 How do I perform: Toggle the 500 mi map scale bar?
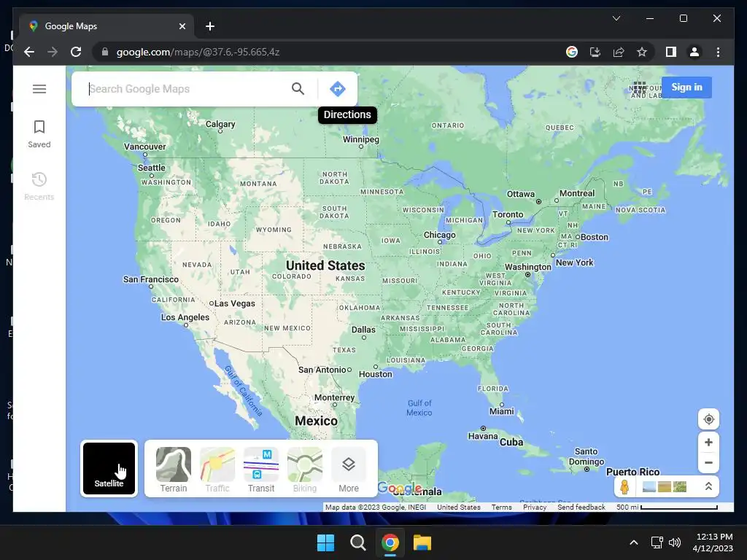tap(667, 507)
